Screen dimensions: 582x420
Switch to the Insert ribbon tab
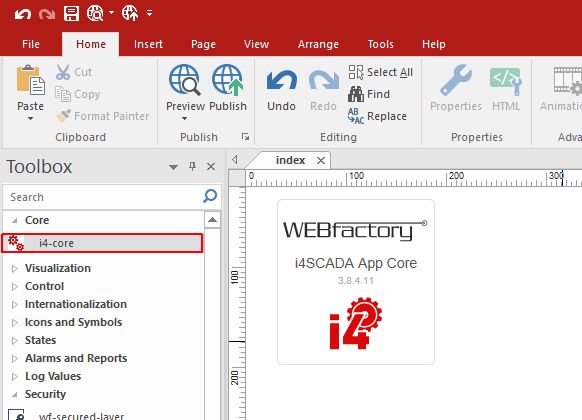tap(148, 44)
